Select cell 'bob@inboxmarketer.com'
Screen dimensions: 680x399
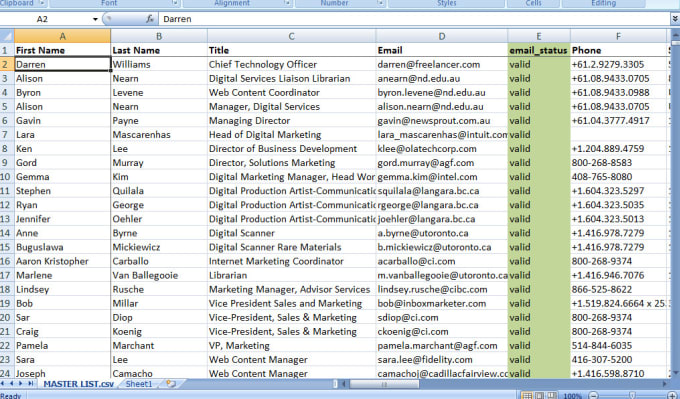pos(441,303)
